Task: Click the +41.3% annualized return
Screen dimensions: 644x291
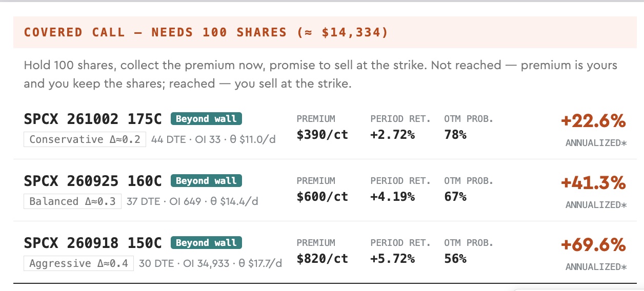Action: pyautogui.click(x=593, y=183)
